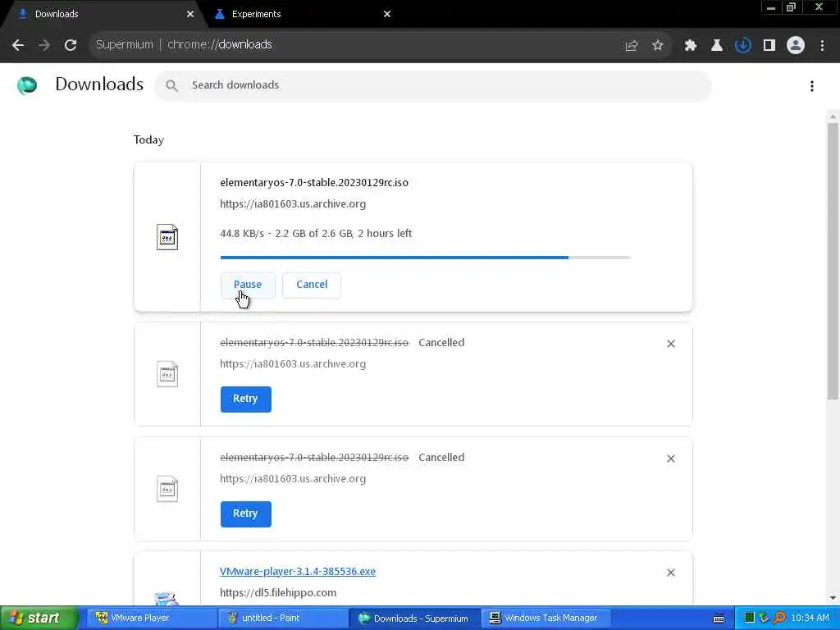
Task: Pause the elementaryos ISO download
Action: [x=248, y=285]
